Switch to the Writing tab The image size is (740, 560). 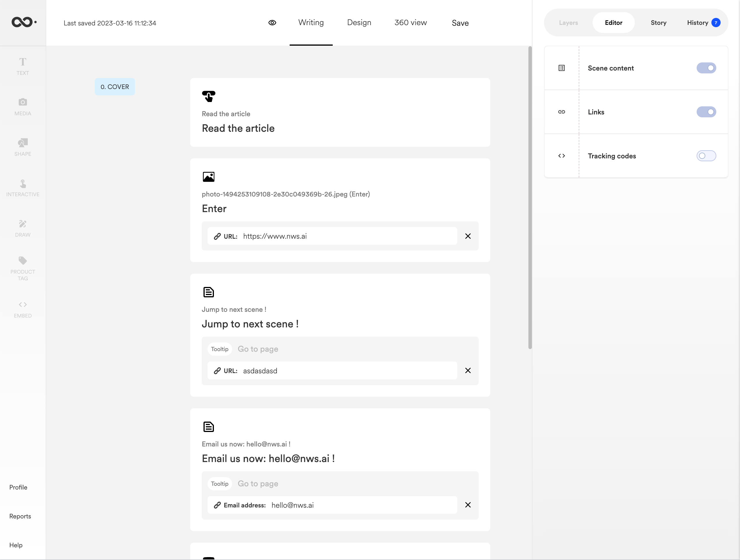pyautogui.click(x=311, y=23)
